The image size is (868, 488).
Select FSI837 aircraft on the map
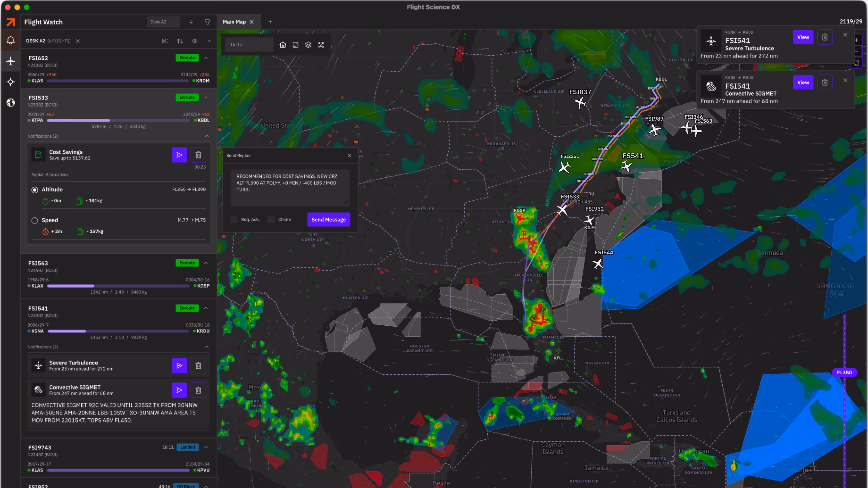click(580, 102)
